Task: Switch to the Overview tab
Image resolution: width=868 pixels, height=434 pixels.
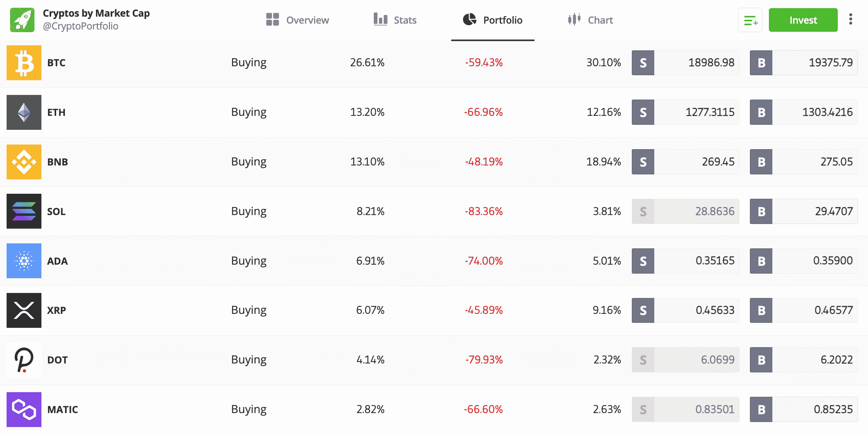Action: pyautogui.click(x=297, y=20)
